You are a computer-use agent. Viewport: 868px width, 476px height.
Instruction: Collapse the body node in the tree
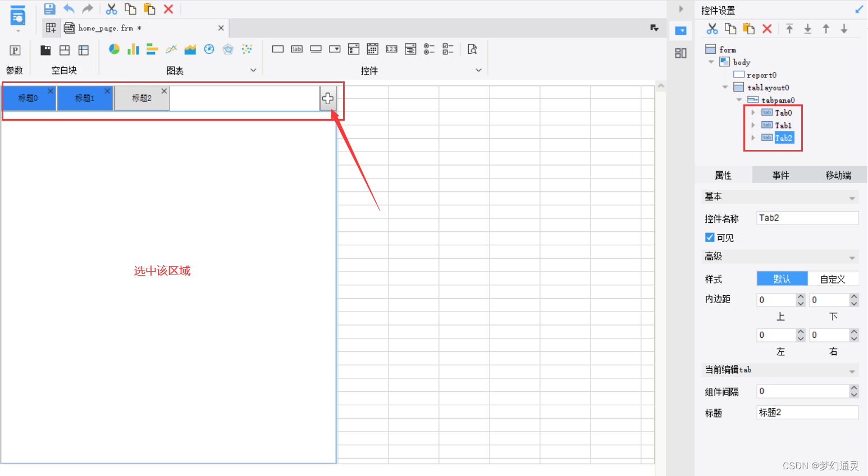click(x=711, y=62)
